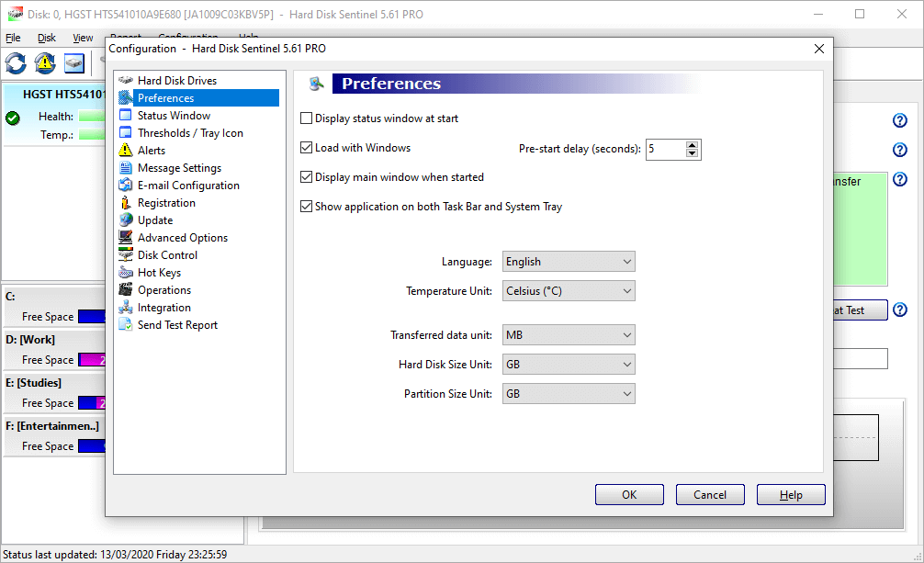This screenshot has width=924, height=563.
Task: Open the Transferred data unit dropdown
Action: point(569,335)
